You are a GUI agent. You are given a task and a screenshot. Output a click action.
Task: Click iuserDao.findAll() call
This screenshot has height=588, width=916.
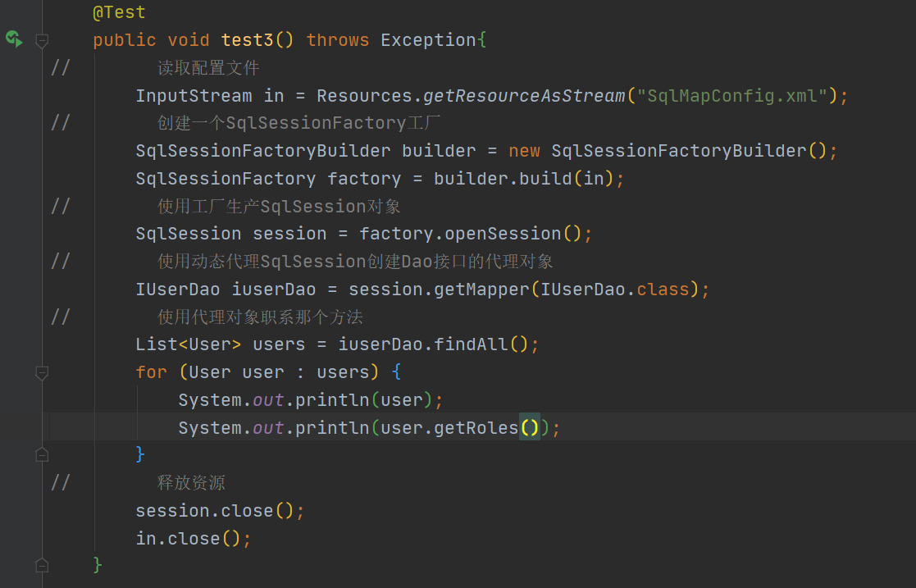[x=433, y=344]
